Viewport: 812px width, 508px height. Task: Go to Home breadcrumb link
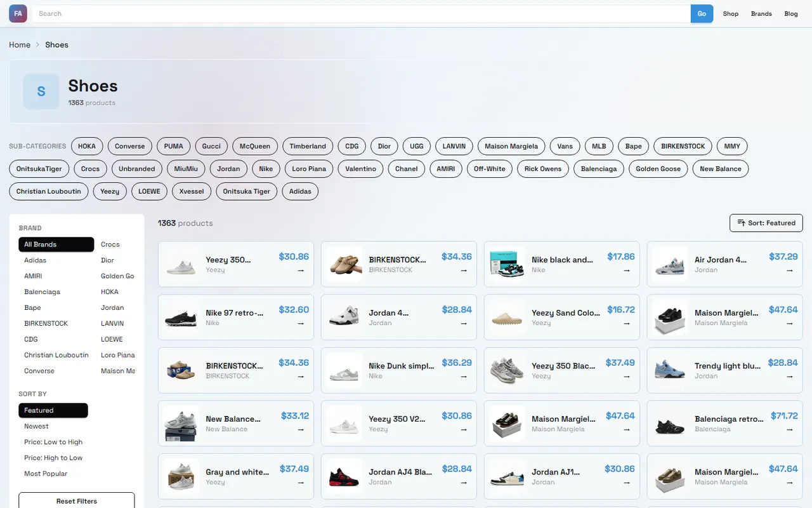tap(20, 45)
